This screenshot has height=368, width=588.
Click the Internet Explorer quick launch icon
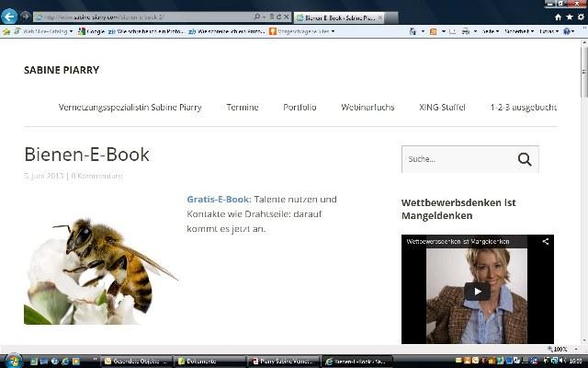65,362
